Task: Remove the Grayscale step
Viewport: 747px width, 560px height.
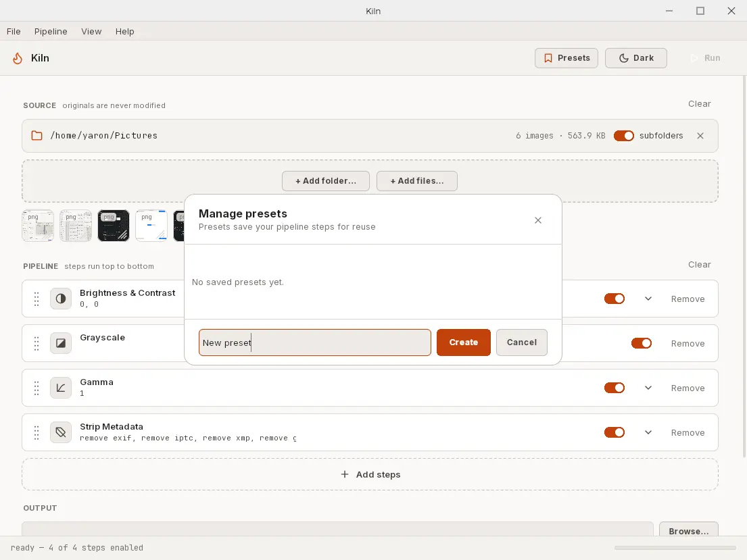Action: [688, 343]
